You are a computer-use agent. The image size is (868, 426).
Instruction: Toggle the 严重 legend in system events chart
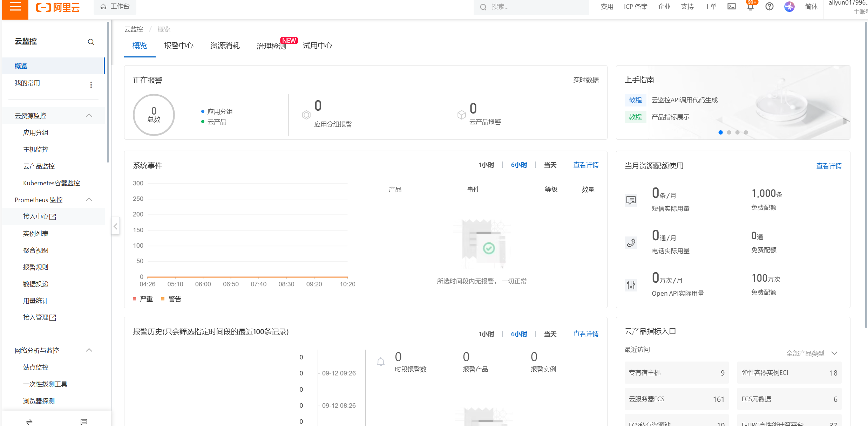143,299
